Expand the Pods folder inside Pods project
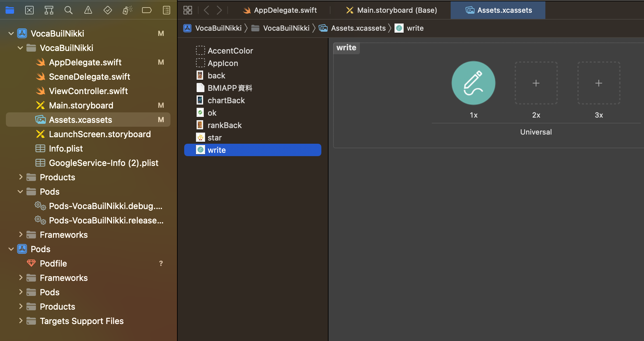The height and width of the screenshot is (341, 644). (20, 292)
